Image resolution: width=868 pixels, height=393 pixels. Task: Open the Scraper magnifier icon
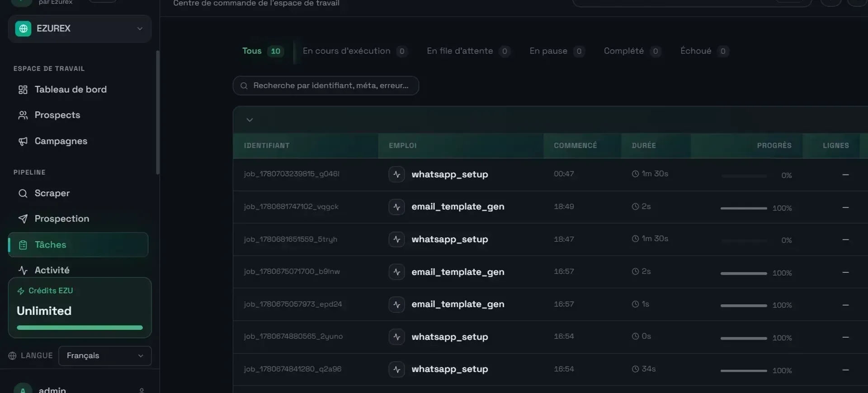point(23,193)
